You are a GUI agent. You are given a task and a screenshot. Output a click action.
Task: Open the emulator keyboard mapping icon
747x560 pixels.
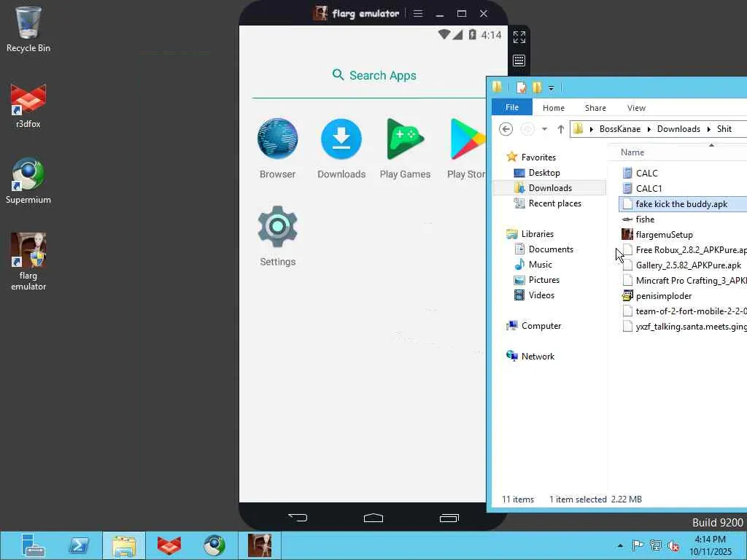519,61
